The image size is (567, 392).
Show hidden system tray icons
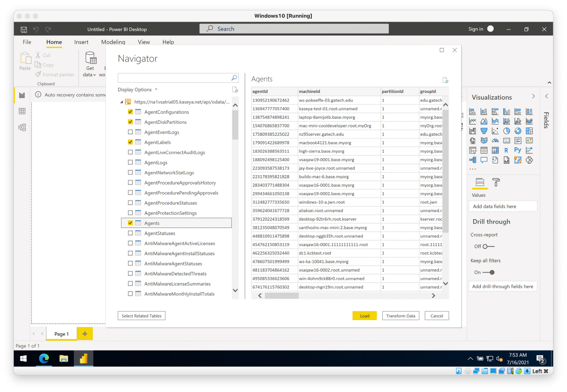(x=470, y=359)
